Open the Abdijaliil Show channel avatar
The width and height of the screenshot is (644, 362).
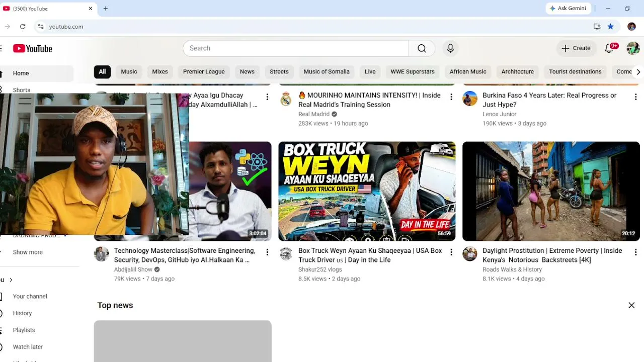coord(101,254)
